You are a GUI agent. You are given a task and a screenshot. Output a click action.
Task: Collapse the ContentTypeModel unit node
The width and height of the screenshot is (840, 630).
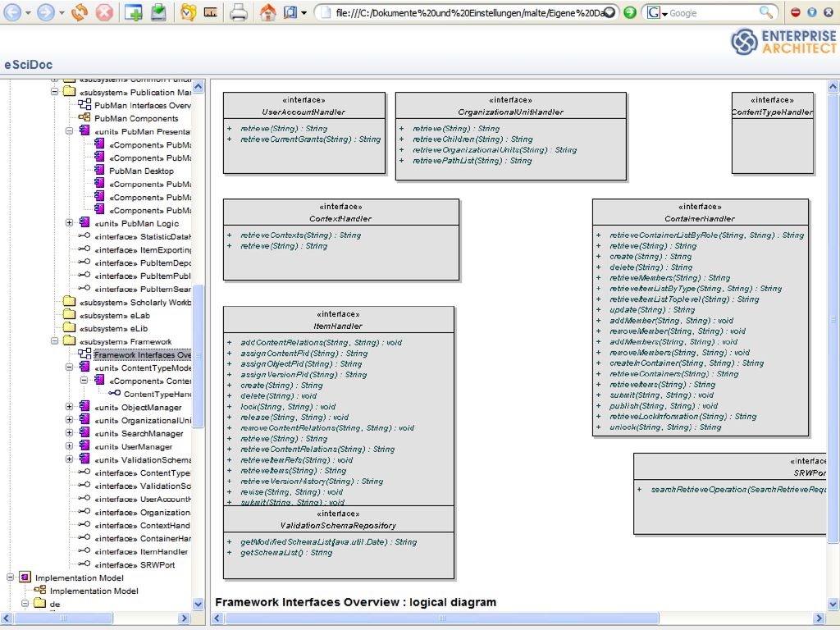pyautogui.click(x=69, y=367)
